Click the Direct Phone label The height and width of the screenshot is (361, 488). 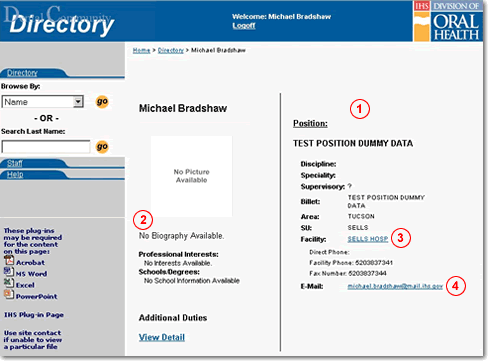tap(329, 252)
